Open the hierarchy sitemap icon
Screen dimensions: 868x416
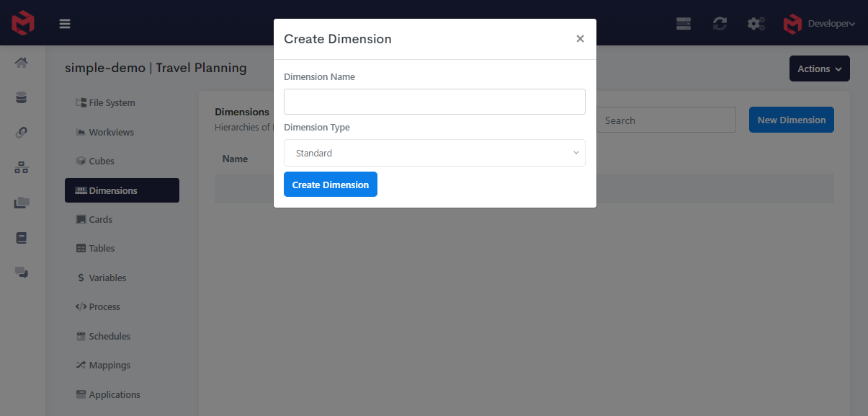tap(22, 167)
